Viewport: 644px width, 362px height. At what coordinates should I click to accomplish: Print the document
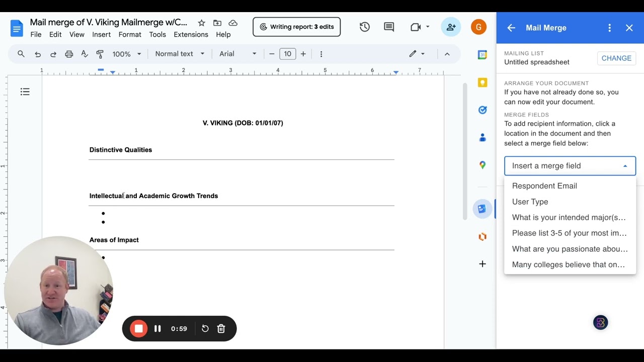[69, 54]
